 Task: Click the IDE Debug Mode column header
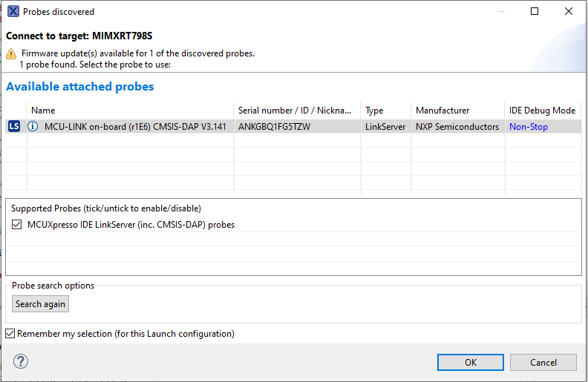point(542,111)
